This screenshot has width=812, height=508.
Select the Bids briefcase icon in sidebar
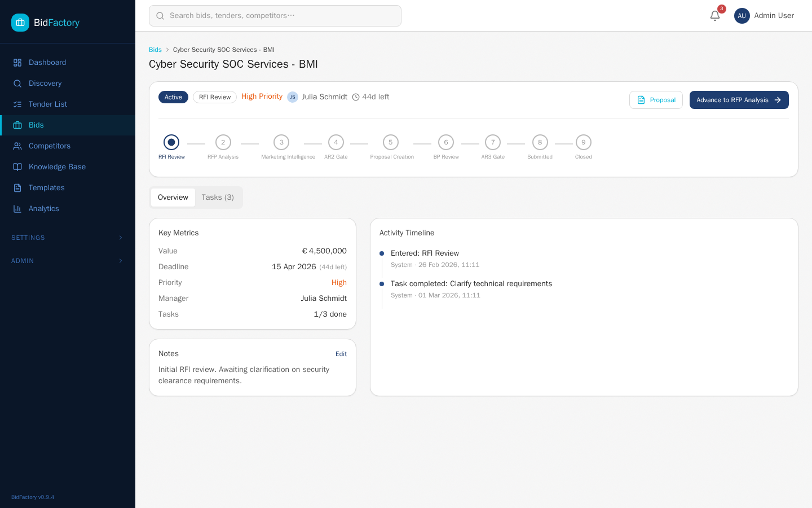[x=17, y=125]
